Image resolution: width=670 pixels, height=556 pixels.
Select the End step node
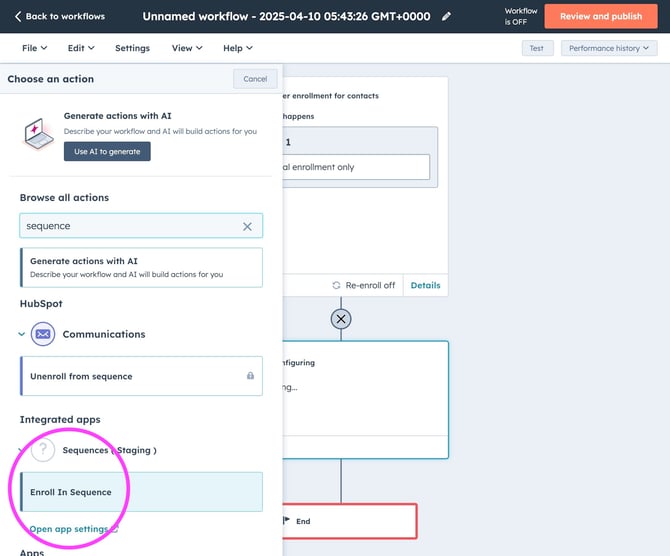(x=350, y=521)
